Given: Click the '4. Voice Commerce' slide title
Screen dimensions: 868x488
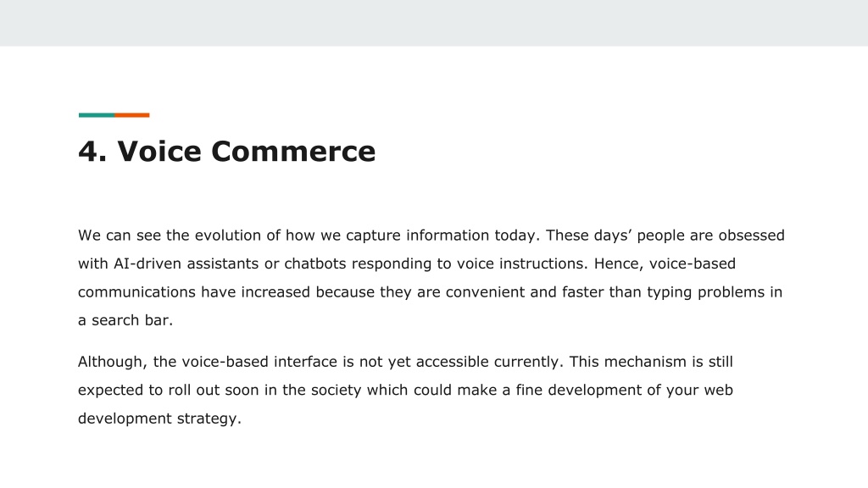Looking at the screenshot, I should pyautogui.click(x=227, y=151).
